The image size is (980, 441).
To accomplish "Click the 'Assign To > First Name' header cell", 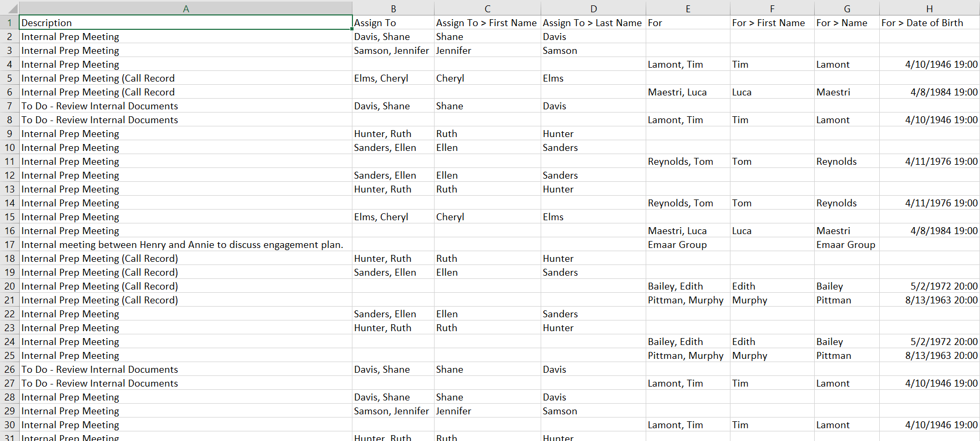I will 486,23.
